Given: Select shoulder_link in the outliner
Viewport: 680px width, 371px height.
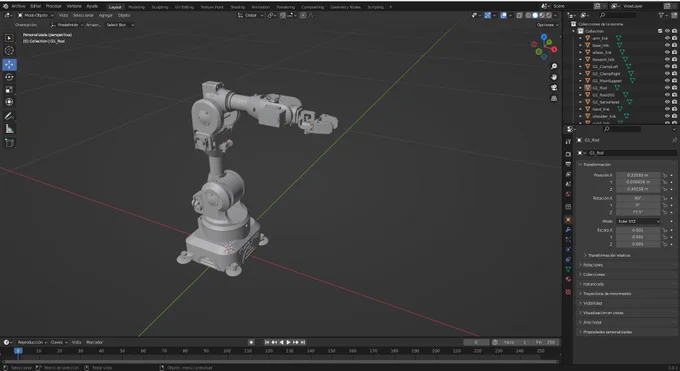Looking at the screenshot, I should [604, 116].
